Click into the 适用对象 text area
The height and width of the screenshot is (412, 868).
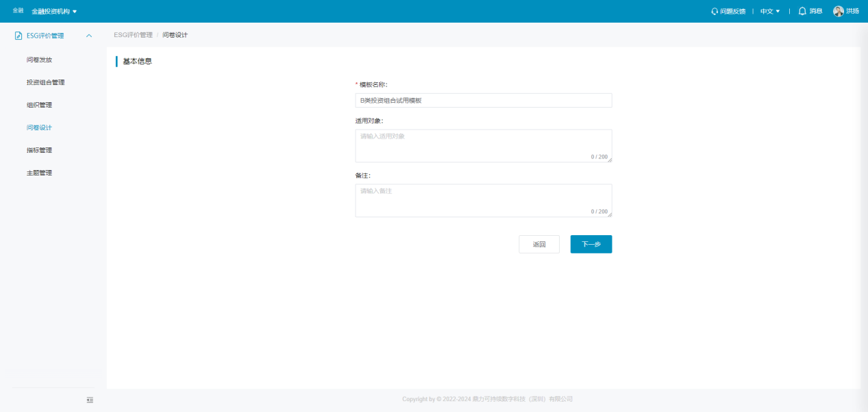coord(483,145)
